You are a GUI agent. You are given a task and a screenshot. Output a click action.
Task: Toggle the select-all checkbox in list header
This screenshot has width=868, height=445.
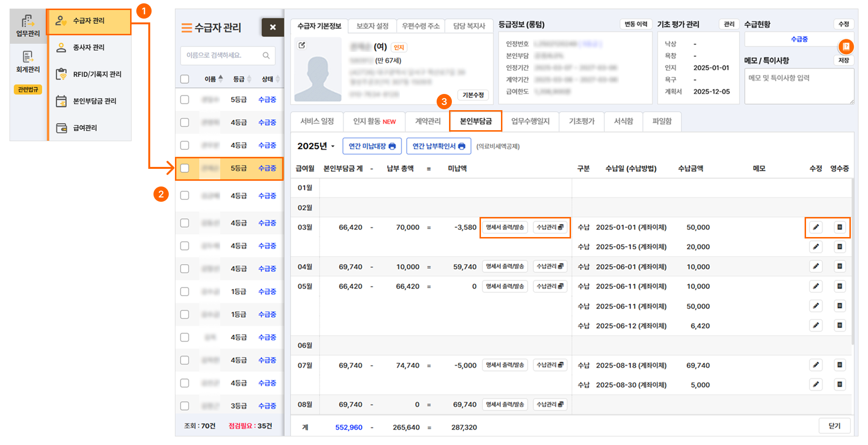(185, 79)
